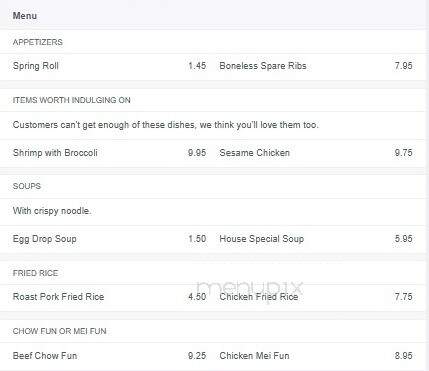Click the Menu heading at top
The width and height of the screenshot is (429, 371).
click(25, 16)
